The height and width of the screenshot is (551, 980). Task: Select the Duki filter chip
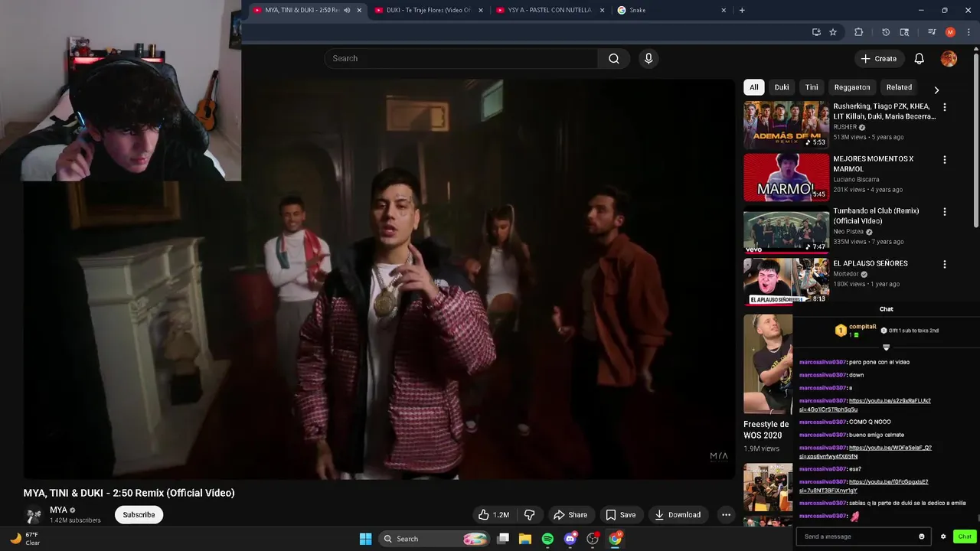click(x=782, y=87)
